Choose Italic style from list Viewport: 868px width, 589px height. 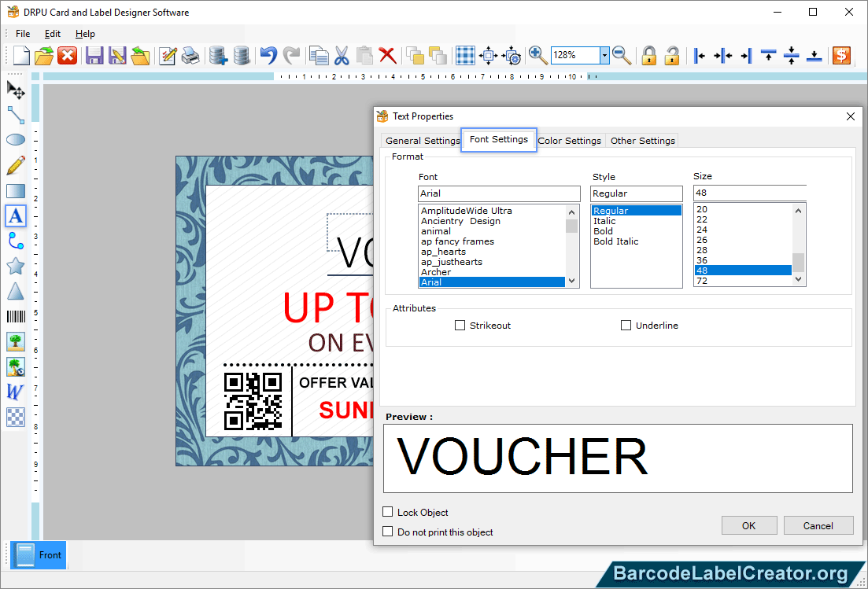click(604, 221)
